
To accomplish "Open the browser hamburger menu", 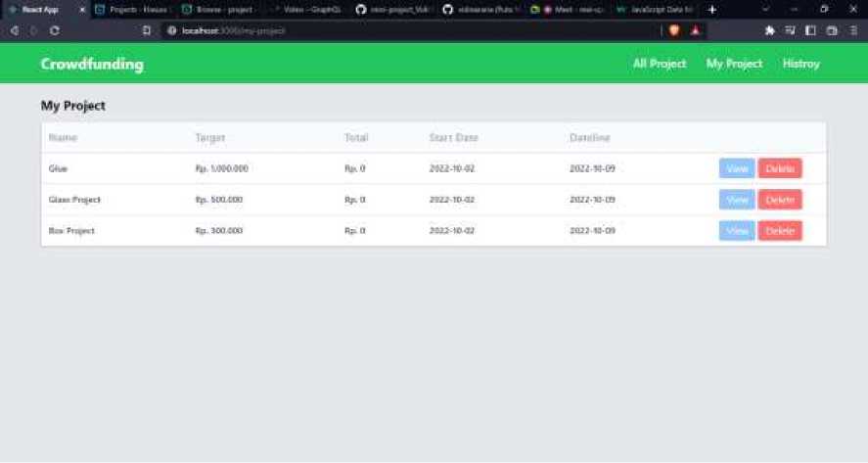I will click(x=853, y=30).
